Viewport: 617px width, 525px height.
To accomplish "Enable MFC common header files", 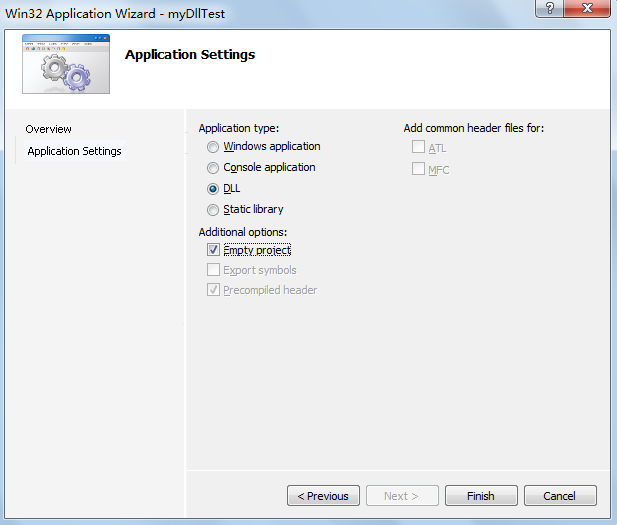I will pos(418,168).
